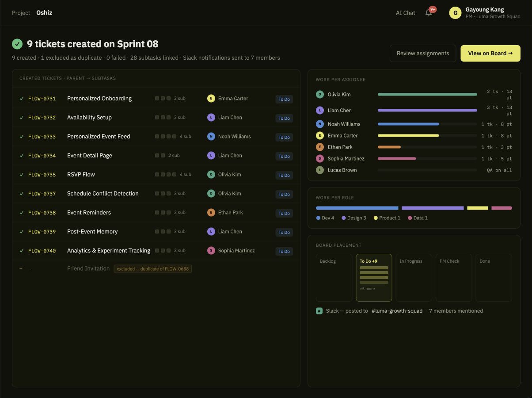The image size is (532, 398).
Task: Click the checkmark beside FLOW-0733
Action: (x=22, y=136)
